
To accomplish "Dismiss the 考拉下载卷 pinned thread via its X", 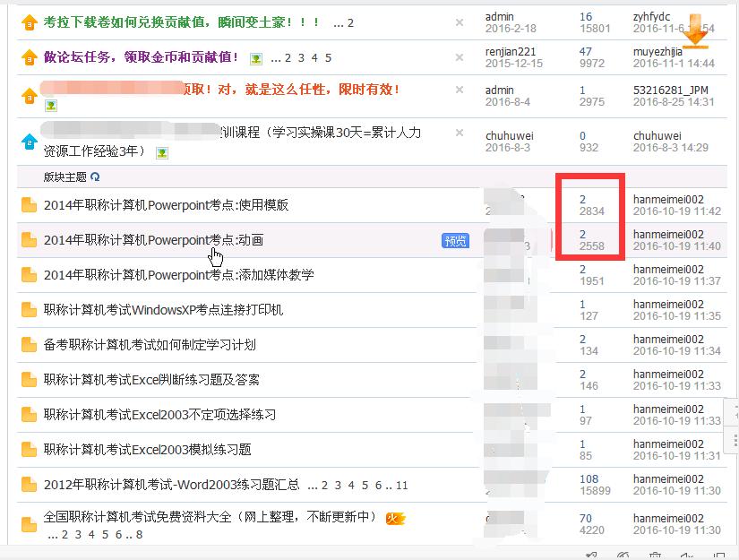I will coord(459,22).
